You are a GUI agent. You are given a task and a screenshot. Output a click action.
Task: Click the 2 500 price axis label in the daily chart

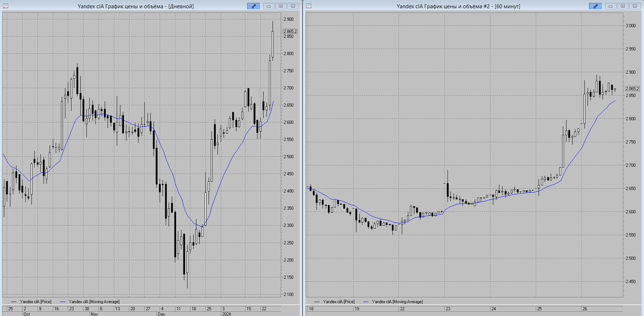click(x=289, y=157)
